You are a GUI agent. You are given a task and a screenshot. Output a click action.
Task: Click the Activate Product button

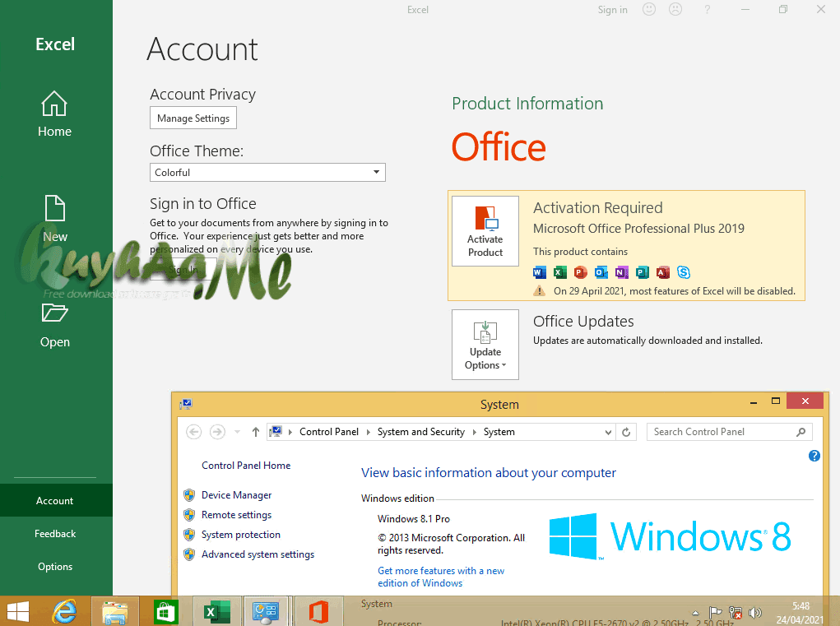coord(485,231)
